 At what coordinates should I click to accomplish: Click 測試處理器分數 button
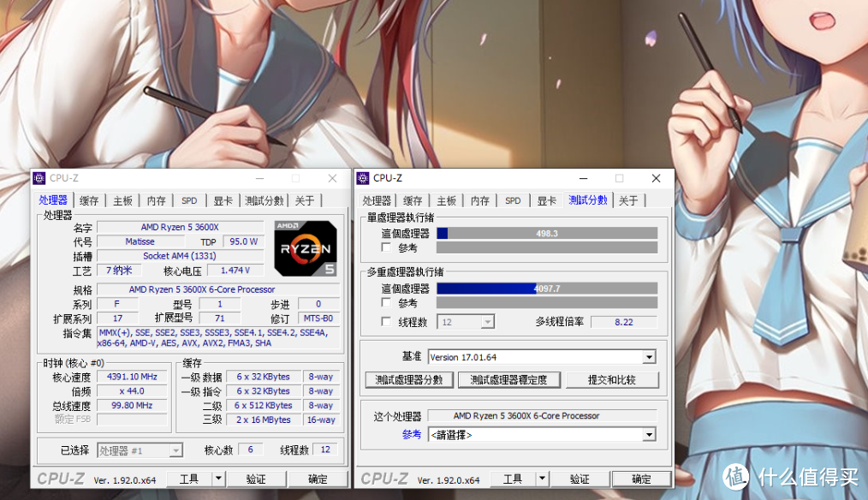click(x=409, y=380)
